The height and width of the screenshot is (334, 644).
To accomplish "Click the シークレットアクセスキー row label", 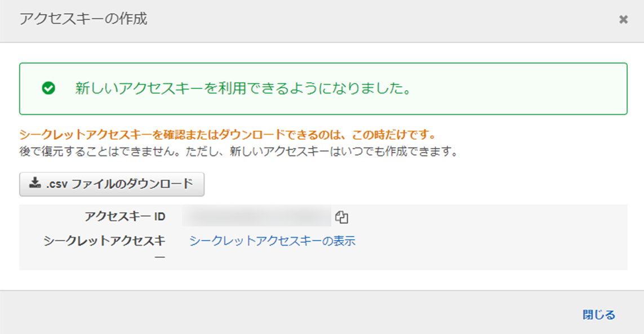I will (x=105, y=241).
